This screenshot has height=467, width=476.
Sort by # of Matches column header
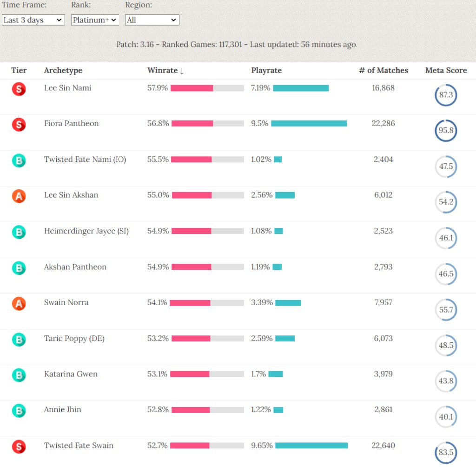pyautogui.click(x=383, y=71)
